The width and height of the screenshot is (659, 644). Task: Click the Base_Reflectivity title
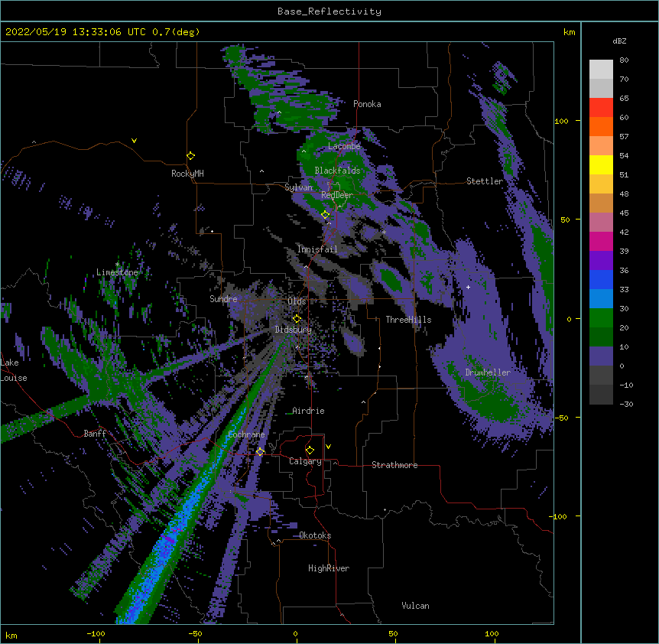[x=329, y=11]
